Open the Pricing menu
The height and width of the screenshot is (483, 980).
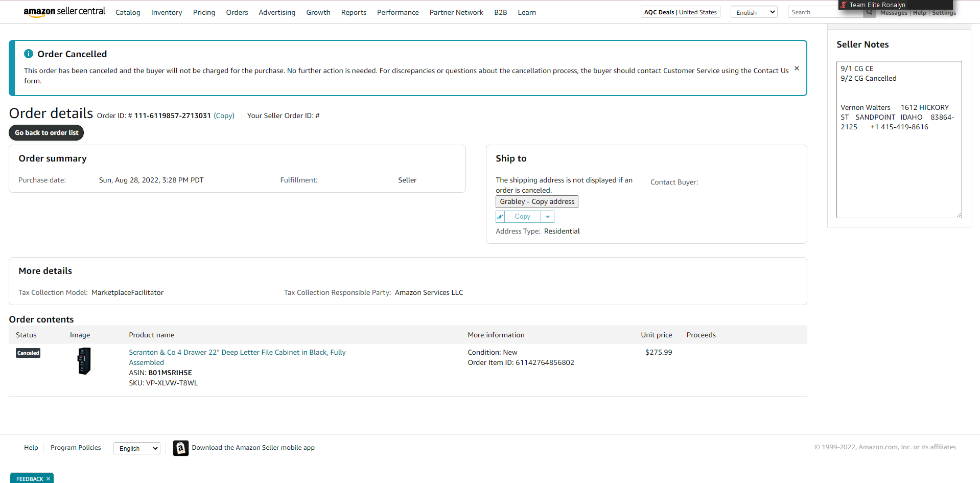pyautogui.click(x=204, y=12)
